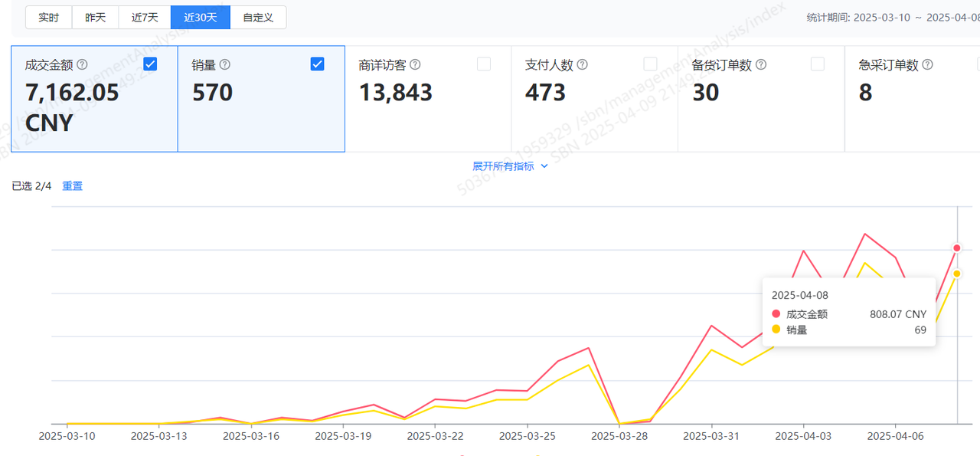Click the 2025-03-10 axis label
This screenshot has width=980, height=456.
(67, 436)
